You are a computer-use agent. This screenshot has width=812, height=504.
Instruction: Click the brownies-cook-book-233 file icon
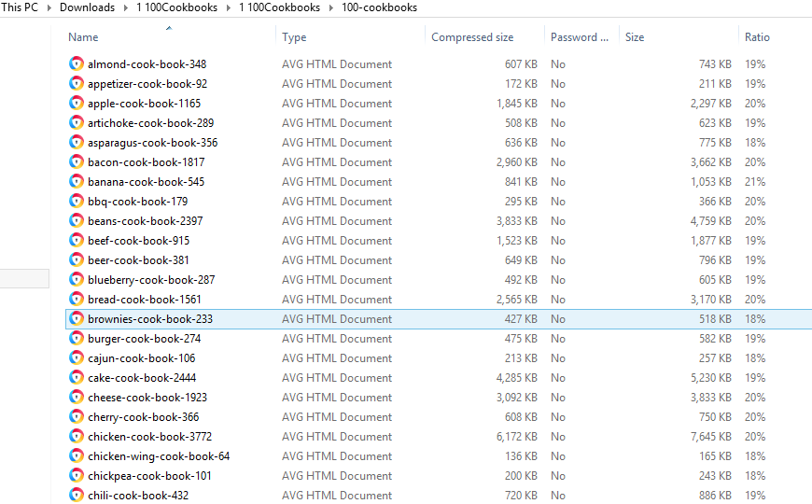(x=77, y=318)
